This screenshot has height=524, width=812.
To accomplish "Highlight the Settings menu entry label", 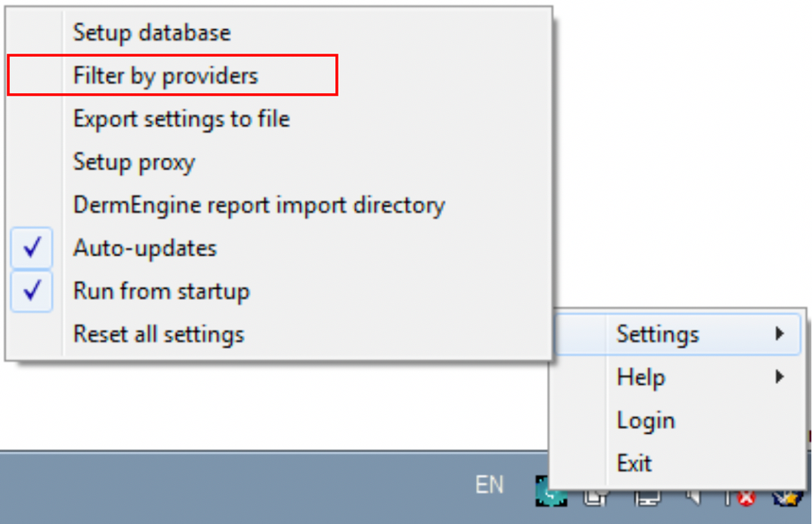I will coord(658,334).
